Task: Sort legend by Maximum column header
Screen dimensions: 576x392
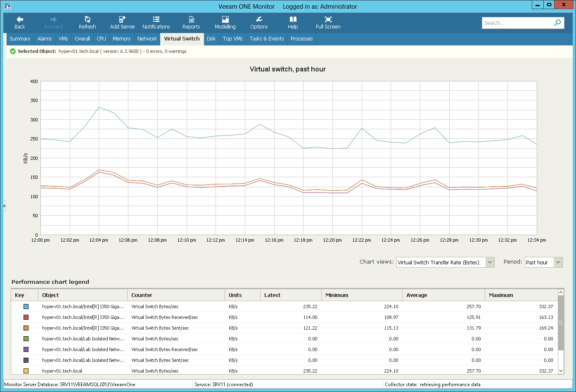Action: click(x=521, y=295)
